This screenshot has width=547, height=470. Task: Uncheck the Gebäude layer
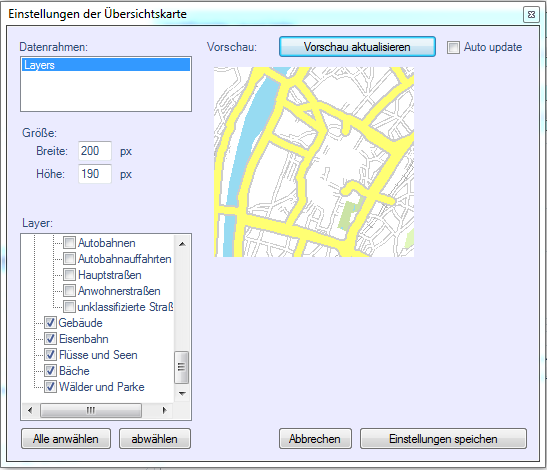pos(50,323)
